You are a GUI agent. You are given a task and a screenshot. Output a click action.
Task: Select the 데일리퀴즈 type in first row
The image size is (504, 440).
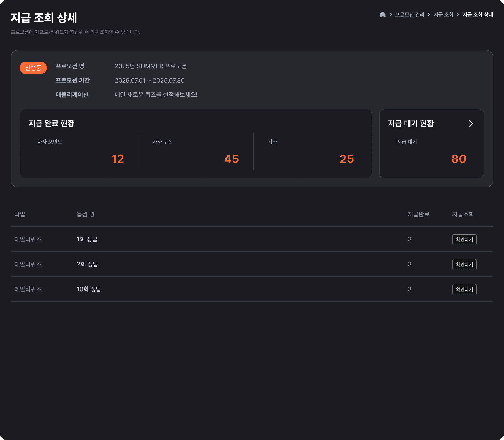pyautogui.click(x=28, y=239)
